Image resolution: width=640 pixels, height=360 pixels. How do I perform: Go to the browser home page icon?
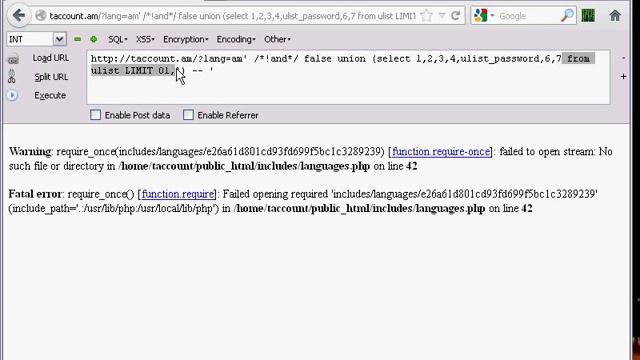[x=615, y=16]
